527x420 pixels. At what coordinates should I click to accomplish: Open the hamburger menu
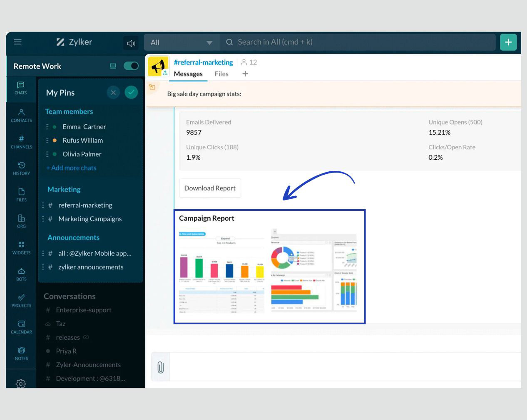(17, 42)
